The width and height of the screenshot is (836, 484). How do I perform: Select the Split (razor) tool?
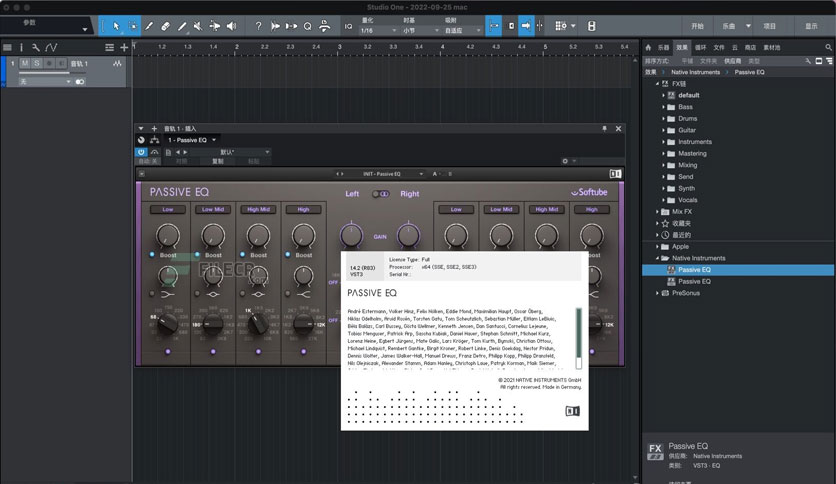149,26
